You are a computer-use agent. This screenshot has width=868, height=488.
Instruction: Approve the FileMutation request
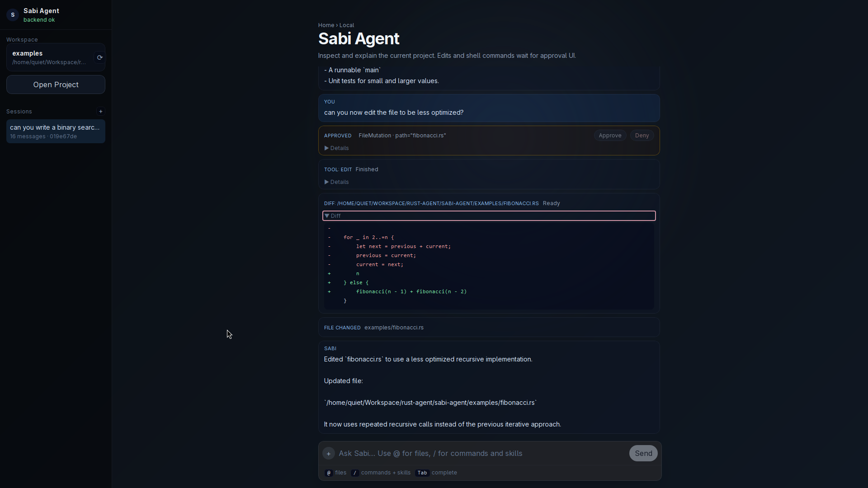click(x=610, y=136)
